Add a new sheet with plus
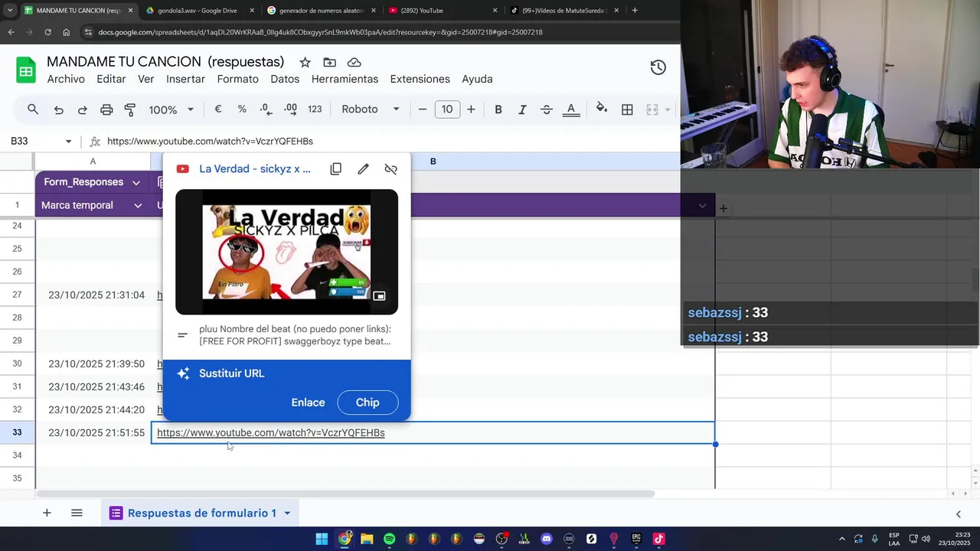 click(47, 513)
